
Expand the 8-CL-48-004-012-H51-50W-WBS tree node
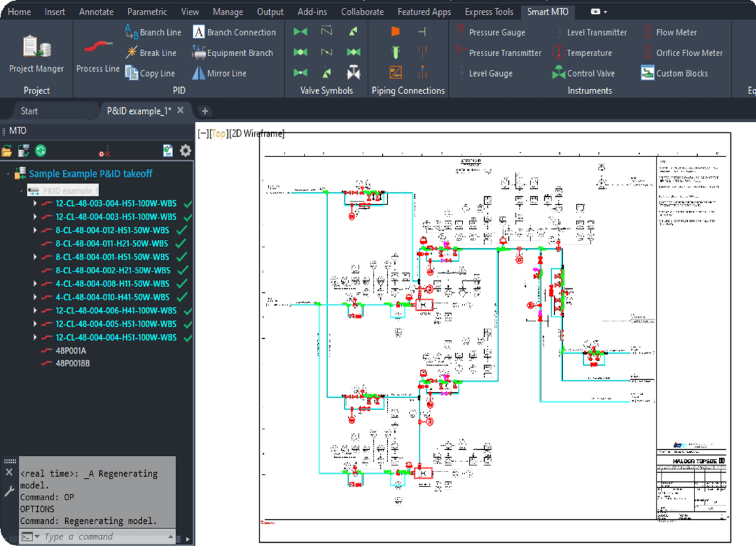click(35, 230)
